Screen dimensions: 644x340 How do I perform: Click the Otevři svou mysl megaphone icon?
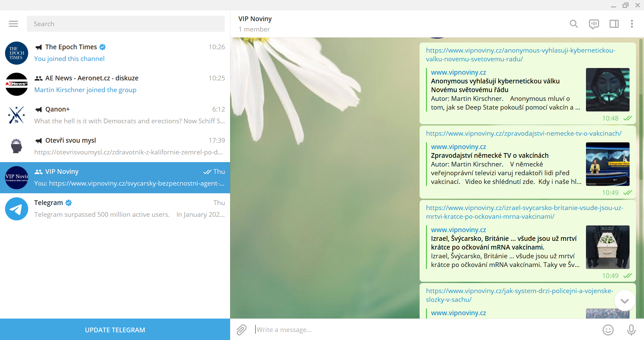point(39,141)
